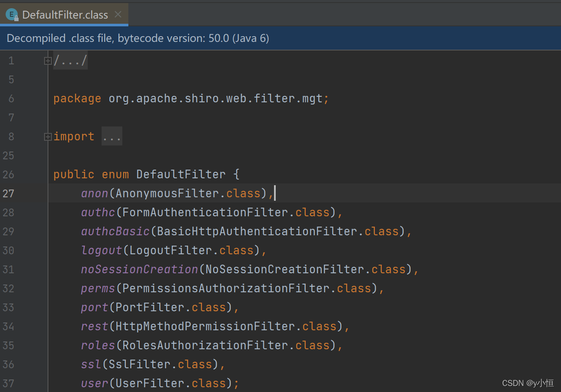The image size is (561, 392).
Task: Click the public keyword on line 26
Action: tap(74, 174)
